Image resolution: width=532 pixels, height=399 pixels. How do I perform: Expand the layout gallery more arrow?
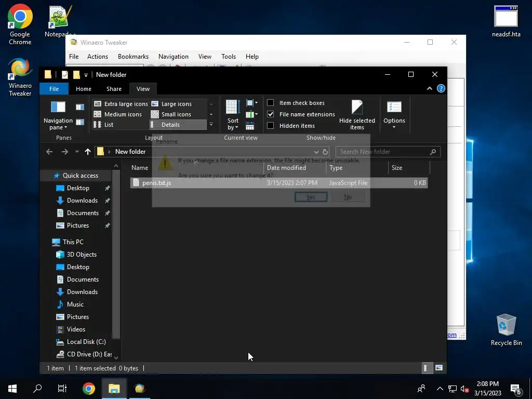211,125
